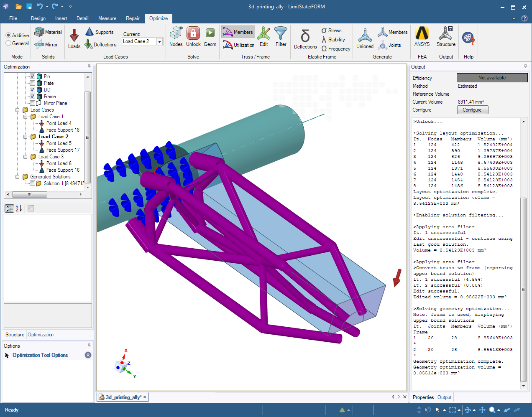Viewport: 532px width, 417px height.
Task: Click the tree horizontal scrollbar thumb
Action: (29, 194)
